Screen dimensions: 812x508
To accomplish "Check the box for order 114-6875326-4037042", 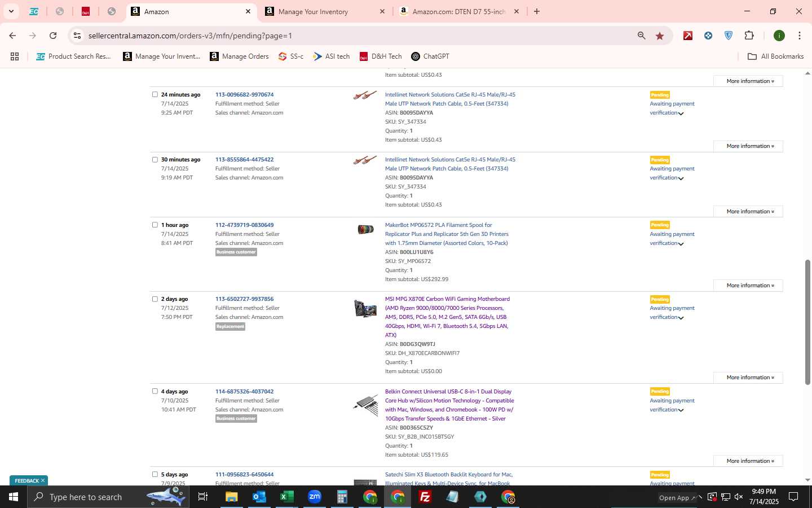I will pyautogui.click(x=155, y=391).
